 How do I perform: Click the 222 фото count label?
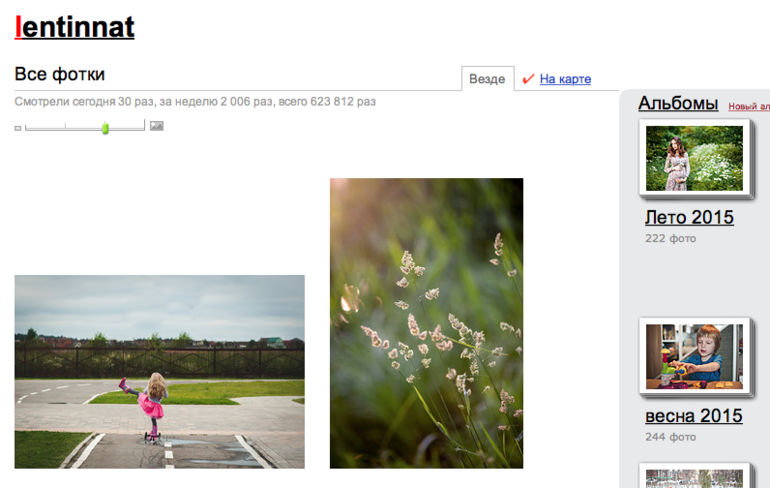click(x=670, y=238)
